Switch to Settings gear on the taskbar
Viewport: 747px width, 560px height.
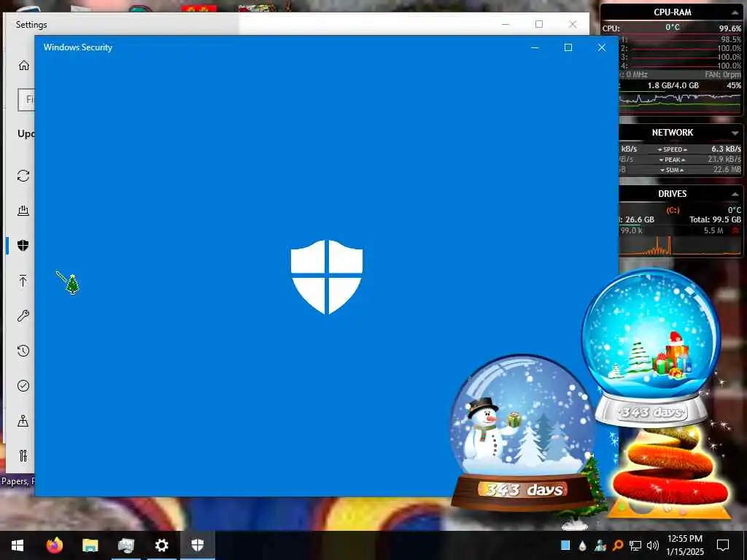coord(161,545)
